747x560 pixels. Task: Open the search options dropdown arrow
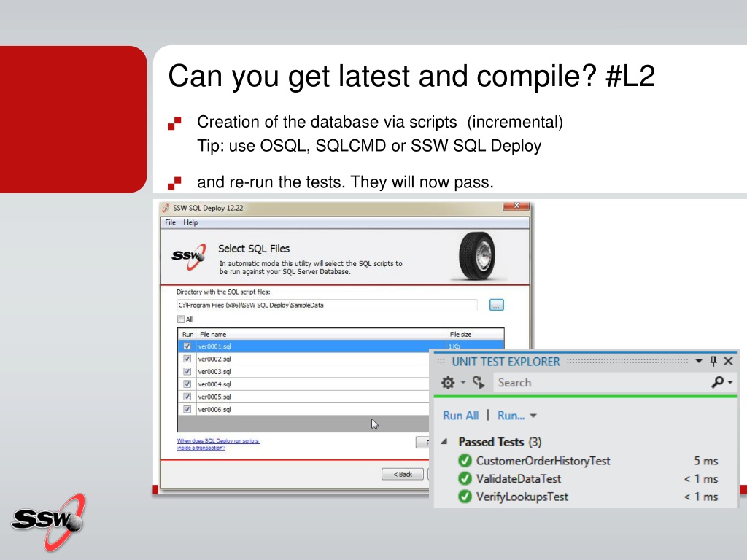pos(730,382)
